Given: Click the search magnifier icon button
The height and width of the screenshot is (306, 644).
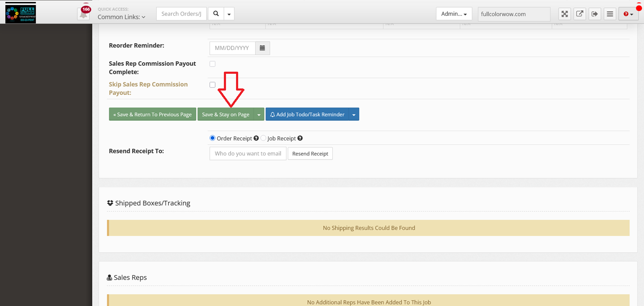Looking at the screenshot, I should 216,14.
